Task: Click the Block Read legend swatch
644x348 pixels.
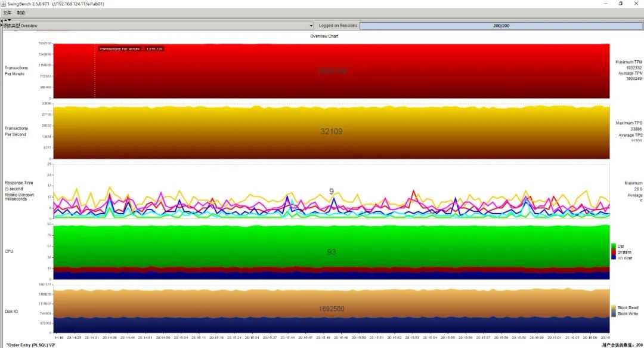Action: point(614,307)
